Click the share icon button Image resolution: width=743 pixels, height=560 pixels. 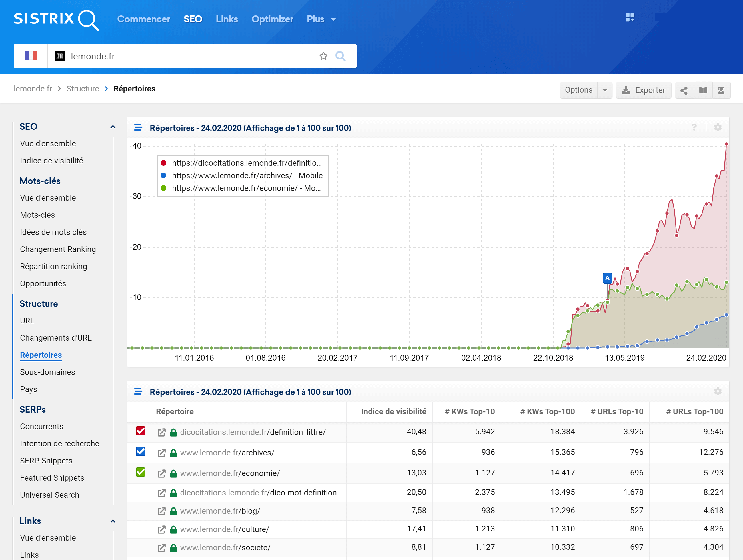(684, 90)
